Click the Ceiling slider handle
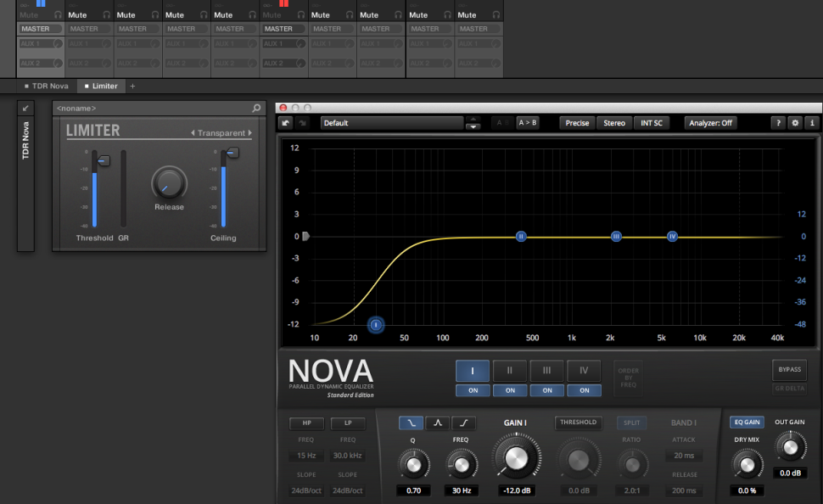This screenshot has height=504, width=823. click(x=232, y=153)
